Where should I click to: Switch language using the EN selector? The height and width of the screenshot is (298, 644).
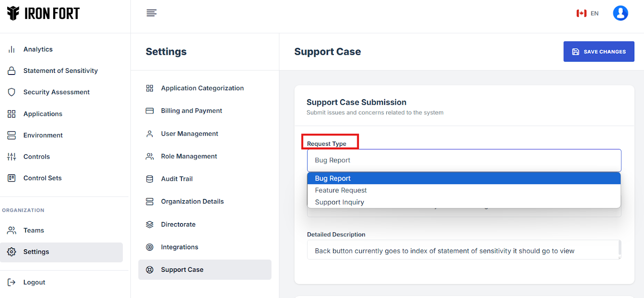(x=594, y=13)
